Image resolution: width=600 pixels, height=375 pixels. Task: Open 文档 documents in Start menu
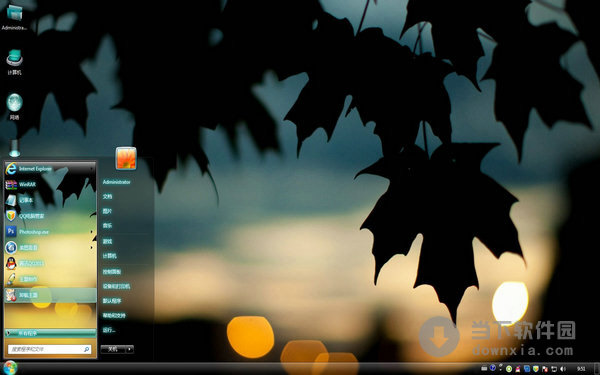[107, 196]
